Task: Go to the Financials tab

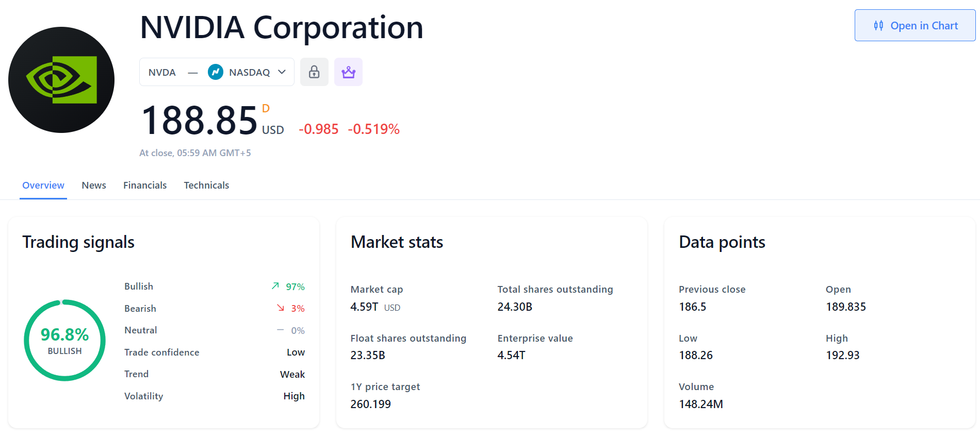Action: 145,186
